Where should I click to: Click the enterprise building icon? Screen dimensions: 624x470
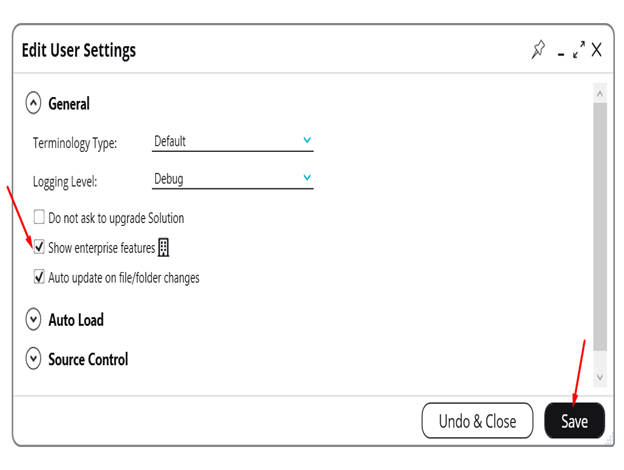(x=164, y=247)
